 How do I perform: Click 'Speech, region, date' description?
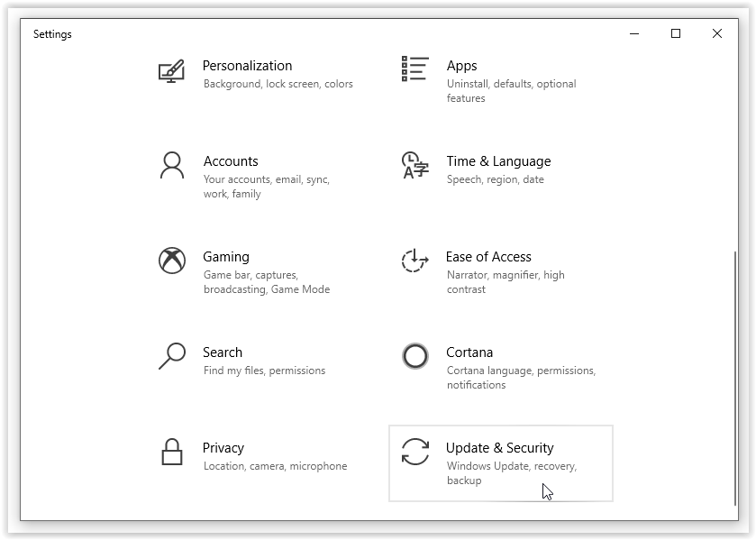496,179
